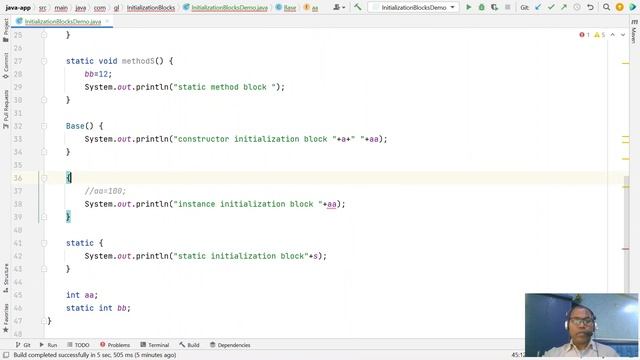Open Run tab in bottom bar
640x360 pixels.
point(48,345)
